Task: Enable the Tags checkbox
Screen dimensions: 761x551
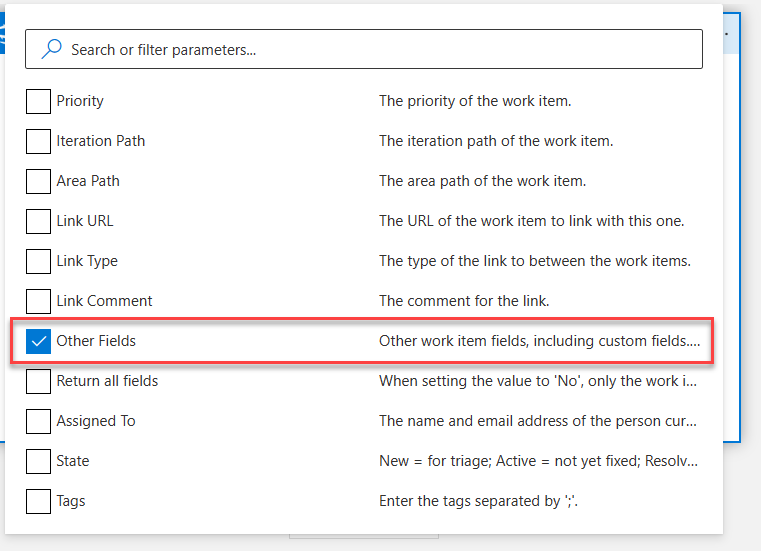Action: pos(38,501)
